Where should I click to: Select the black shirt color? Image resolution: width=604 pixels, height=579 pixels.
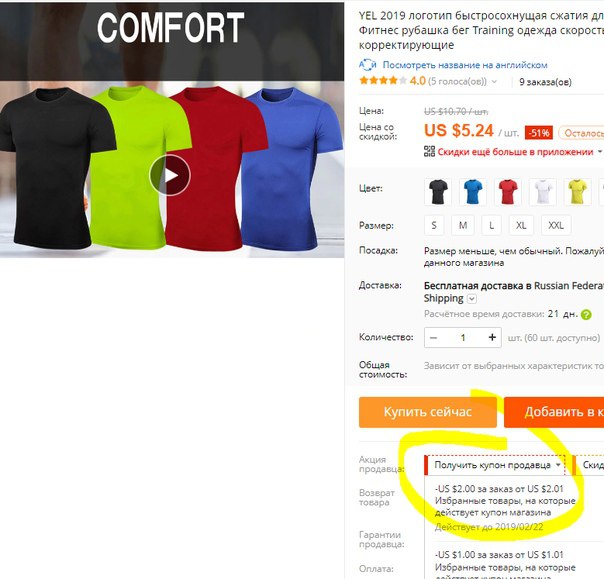[x=438, y=191]
